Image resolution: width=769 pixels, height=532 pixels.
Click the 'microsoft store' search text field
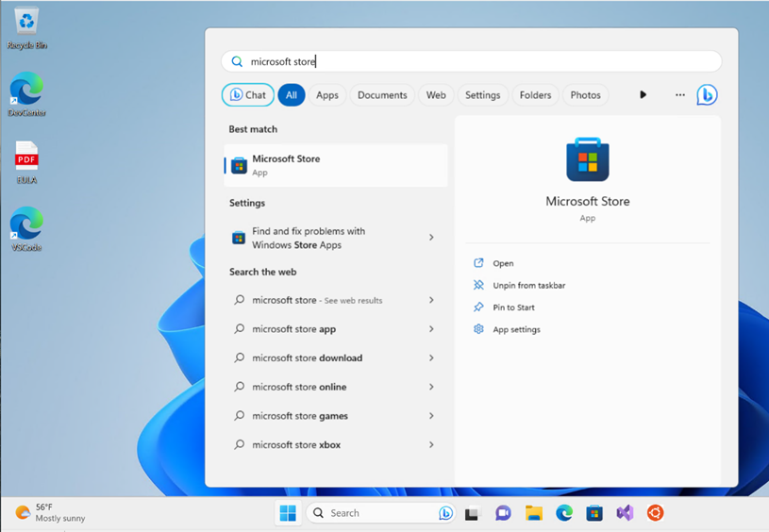tap(471, 61)
